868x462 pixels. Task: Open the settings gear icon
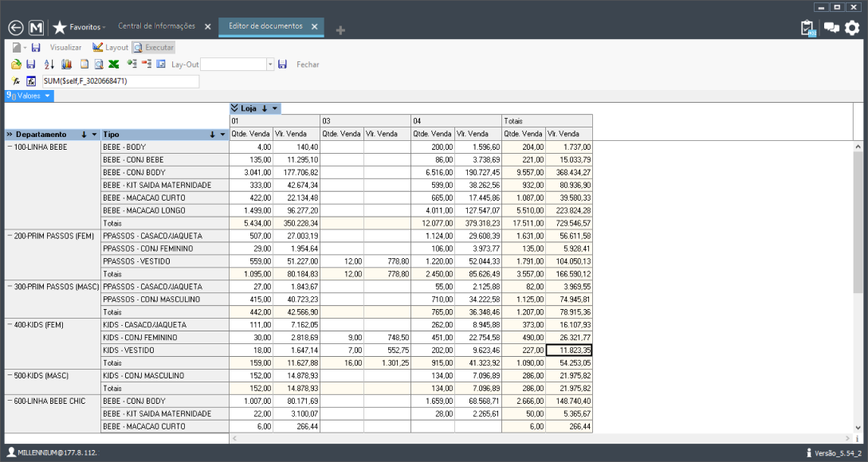[x=852, y=28]
